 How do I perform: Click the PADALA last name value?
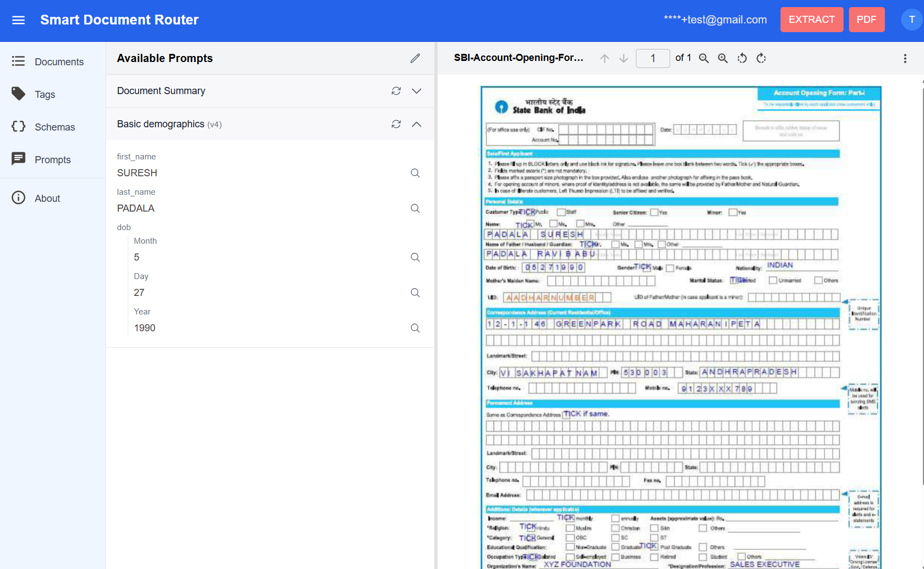coord(136,208)
